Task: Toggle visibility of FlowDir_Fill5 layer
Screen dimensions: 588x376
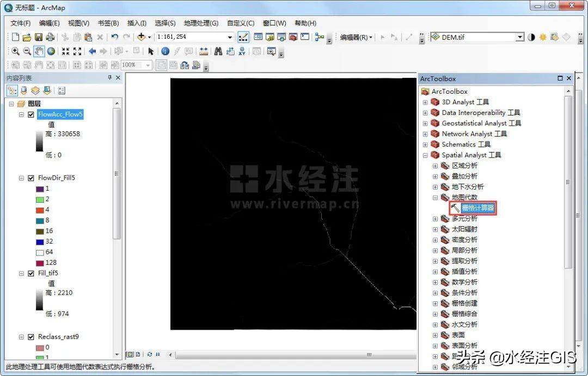Action: 31,178
